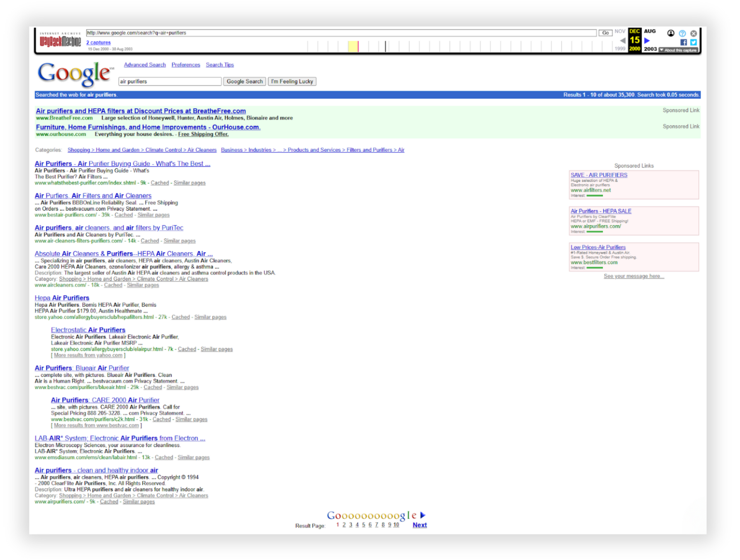740x560 pixels.
Task: Click the Wayback help question mark icon
Action: [682, 33]
